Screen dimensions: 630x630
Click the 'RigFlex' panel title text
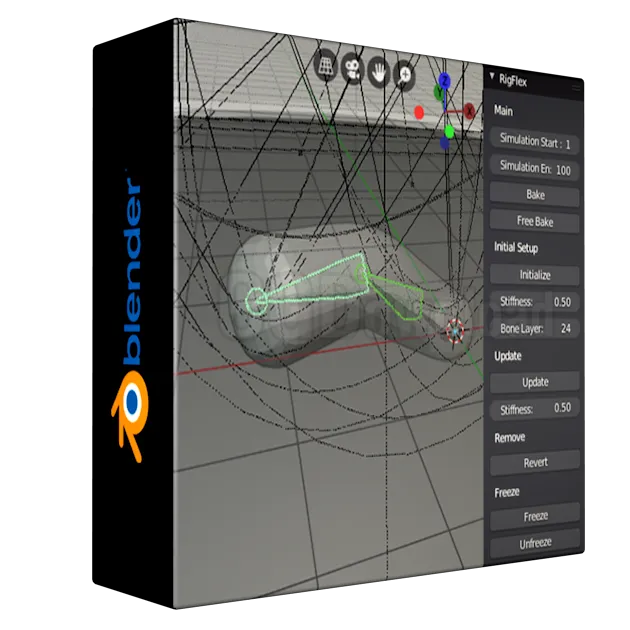(x=513, y=80)
